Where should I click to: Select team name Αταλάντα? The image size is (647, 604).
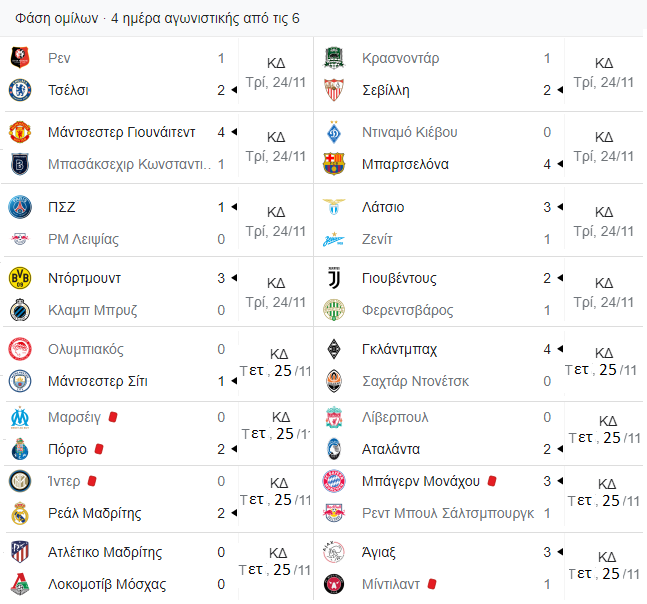[x=391, y=449]
